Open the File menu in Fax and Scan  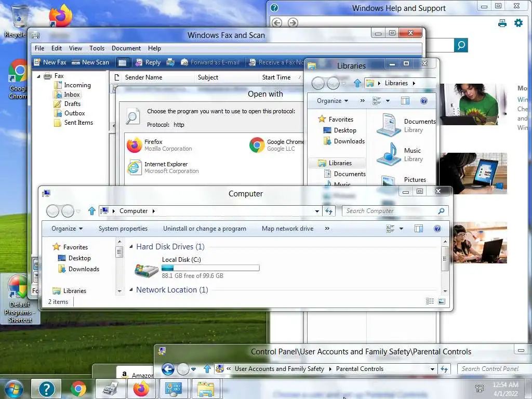pyautogui.click(x=39, y=48)
